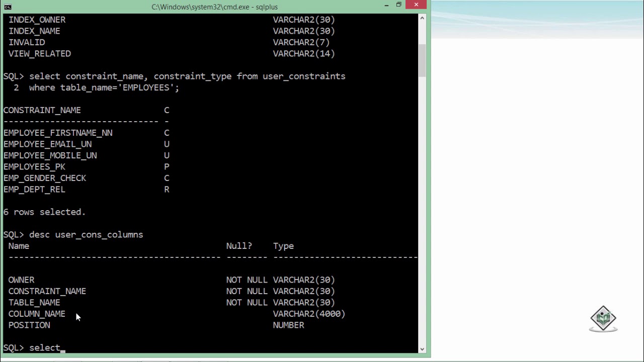
Task: Click TABLE_NAME in the description list
Action: (x=34, y=303)
